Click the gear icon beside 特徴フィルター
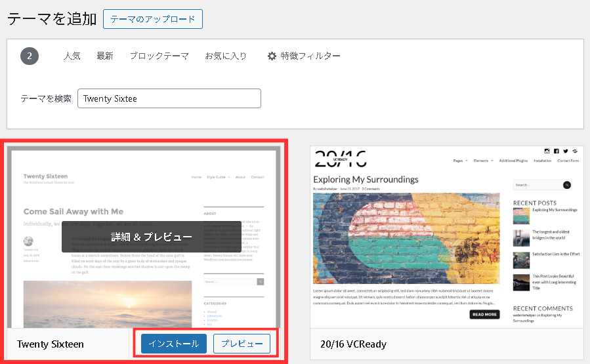Image resolution: width=590 pixels, height=364 pixels. pyautogui.click(x=272, y=56)
